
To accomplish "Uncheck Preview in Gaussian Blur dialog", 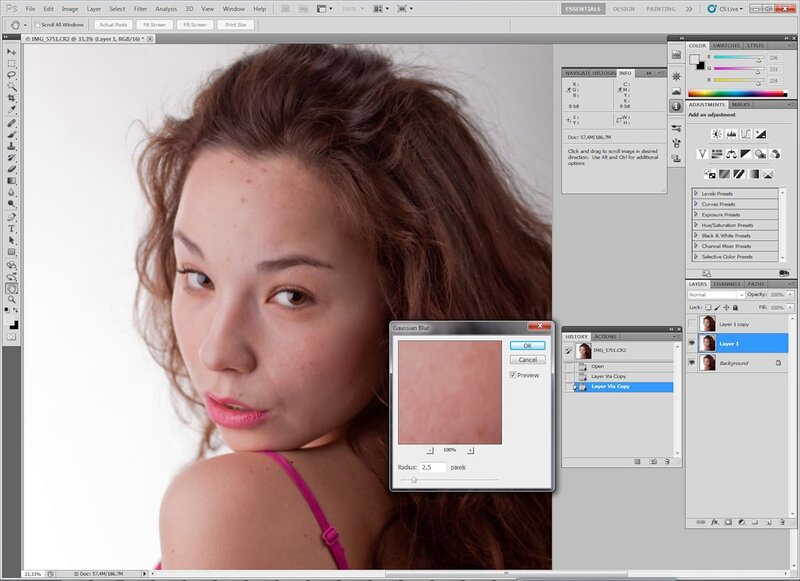I will pyautogui.click(x=513, y=375).
